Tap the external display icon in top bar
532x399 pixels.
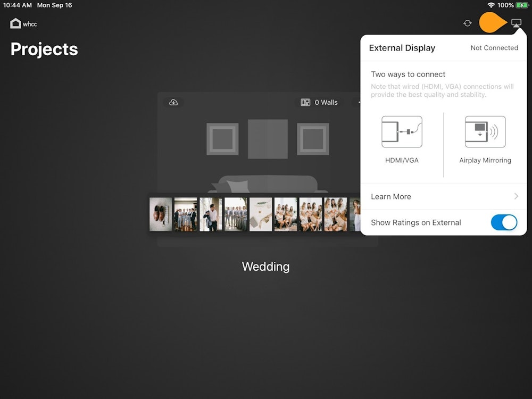pyautogui.click(x=516, y=23)
